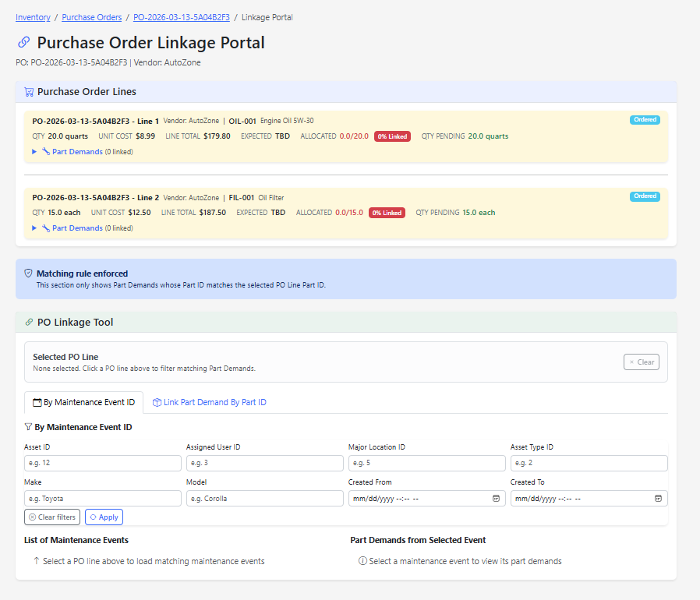Click the 0% Linked badge on Line 2
This screenshot has height=600, width=700.
(x=387, y=213)
